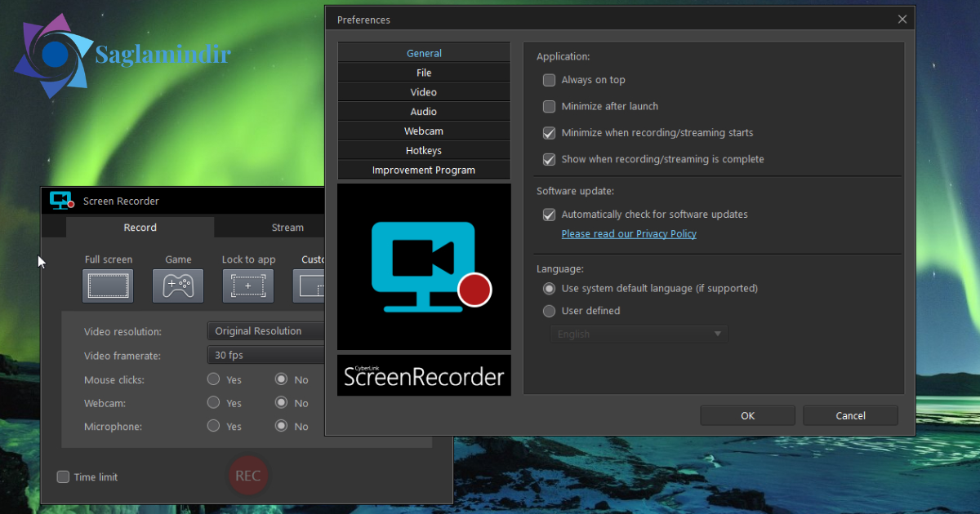
Task: Click the Mouse clicks: label
Action: pos(114,380)
